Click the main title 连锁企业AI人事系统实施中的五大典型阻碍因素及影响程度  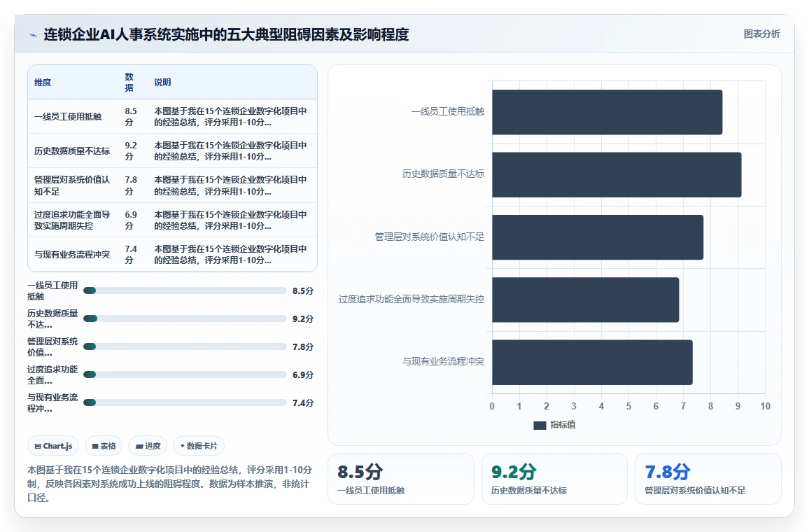pos(227,34)
